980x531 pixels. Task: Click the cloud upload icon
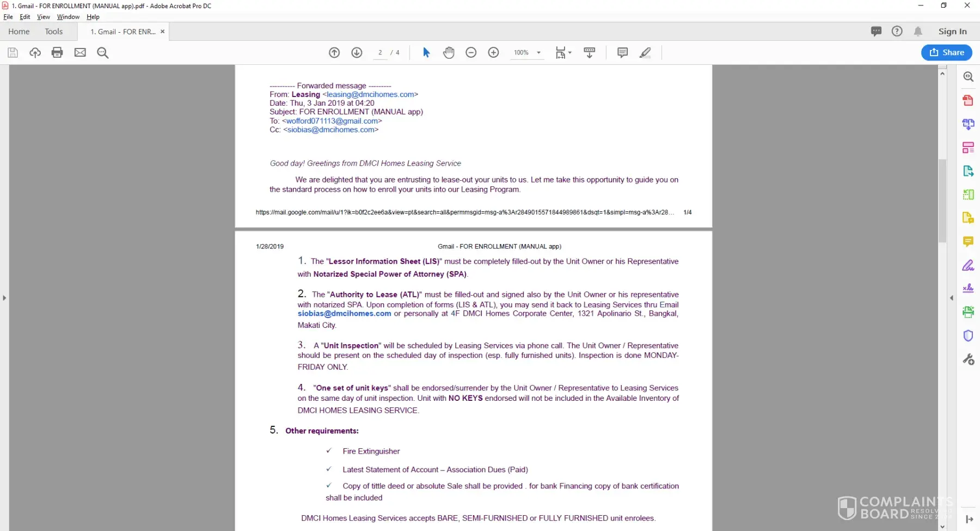(35, 52)
